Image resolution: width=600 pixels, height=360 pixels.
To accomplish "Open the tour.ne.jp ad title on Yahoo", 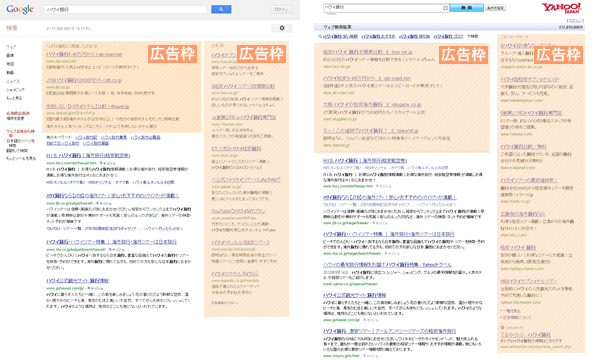I will click(368, 52).
